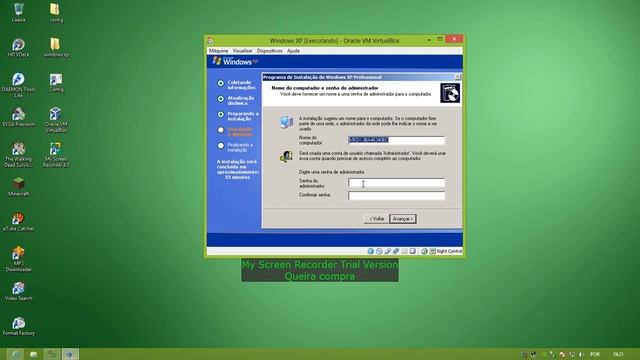Click the Confirmar senha field
The height and width of the screenshot is (360, 640).
396,196
